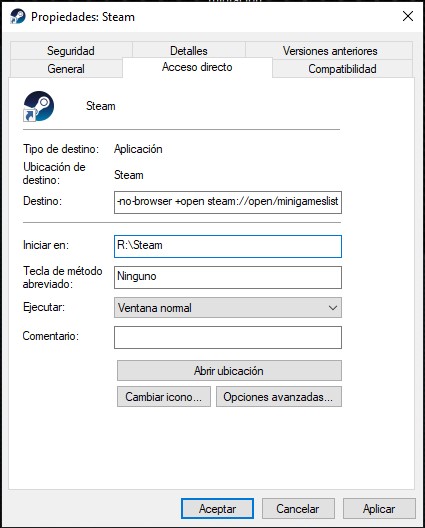Close the Propiedades: Steam dialog
The height and width of the screenshot is (528, 425).
tap(407, 16)
